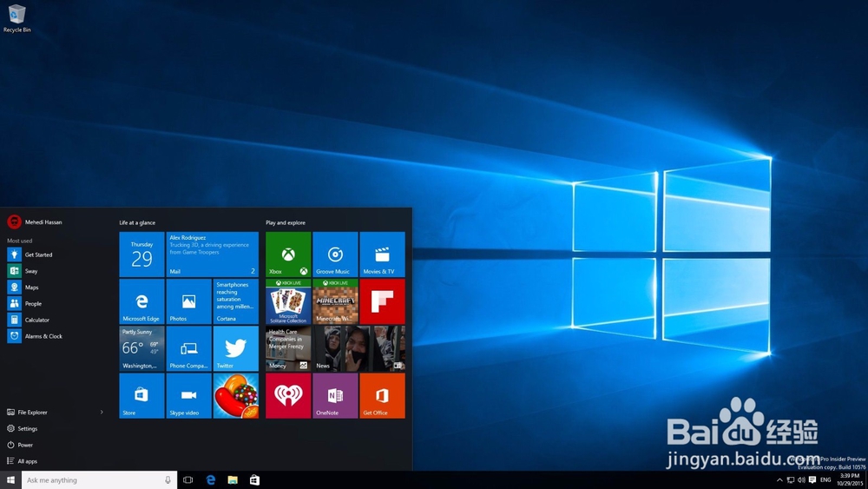Launch the Groove Music tile
Image resolution: width=868 pixels, height=489 pixels.
tap(335, 254)
